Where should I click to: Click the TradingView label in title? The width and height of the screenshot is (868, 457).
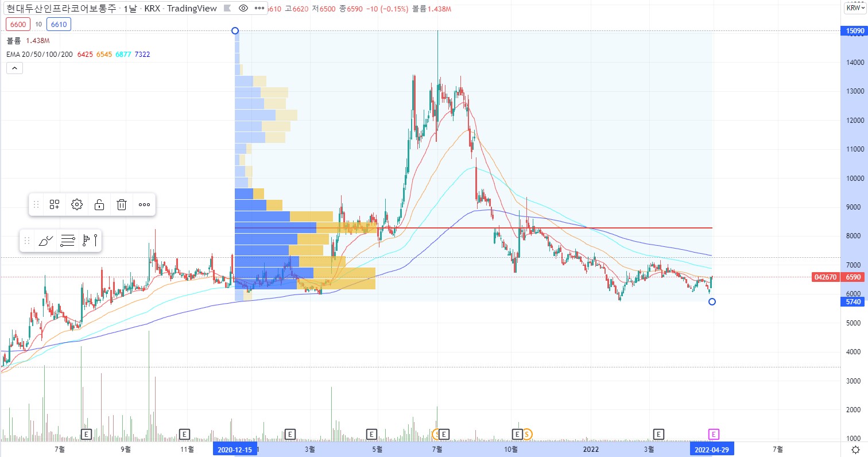192,9
